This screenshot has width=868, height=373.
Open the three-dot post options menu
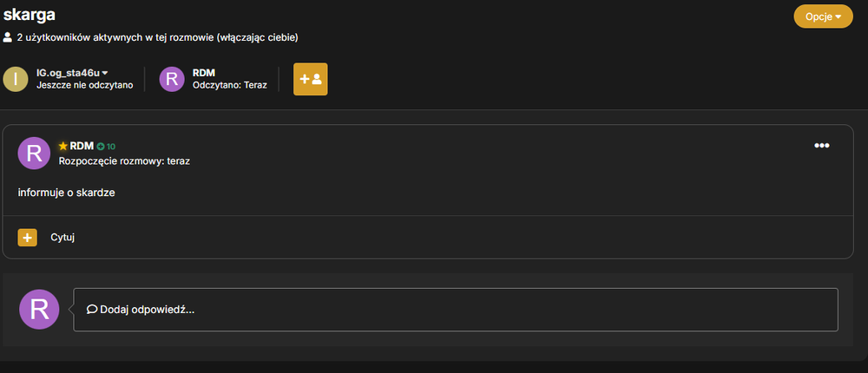(821, 146)
